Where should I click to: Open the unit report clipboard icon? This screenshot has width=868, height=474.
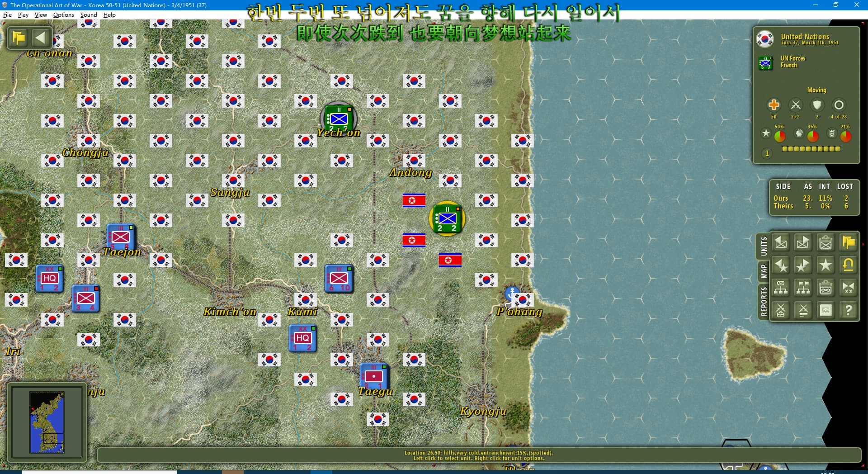[x=826, y=243]
